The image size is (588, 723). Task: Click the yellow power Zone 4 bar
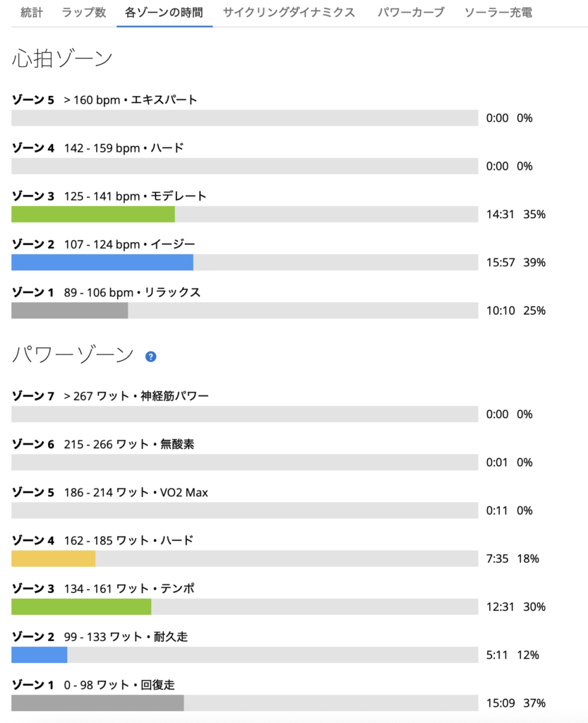tap(54, 558)
